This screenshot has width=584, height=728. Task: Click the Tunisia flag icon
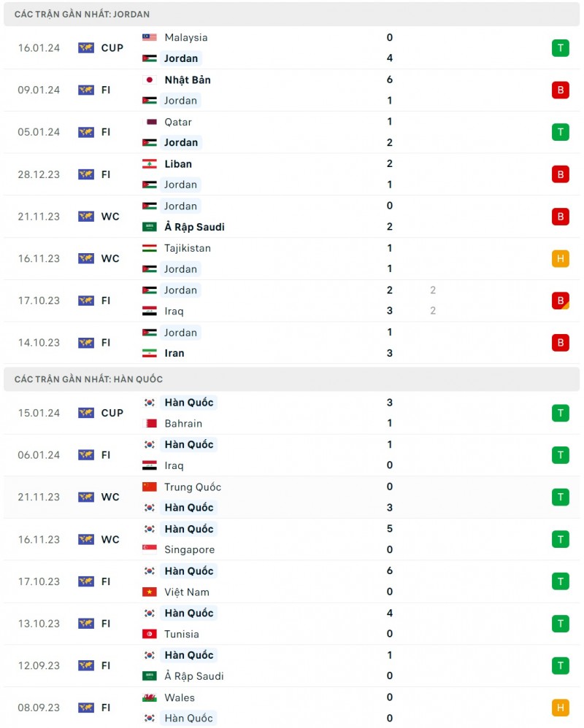(150, 635)
